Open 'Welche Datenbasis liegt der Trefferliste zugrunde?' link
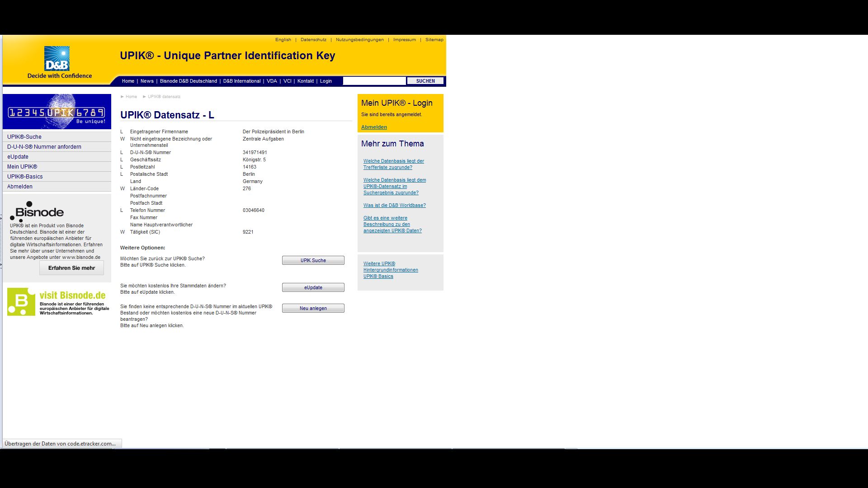Viewport: 868px width, 488px height. (x=393, y=164)
